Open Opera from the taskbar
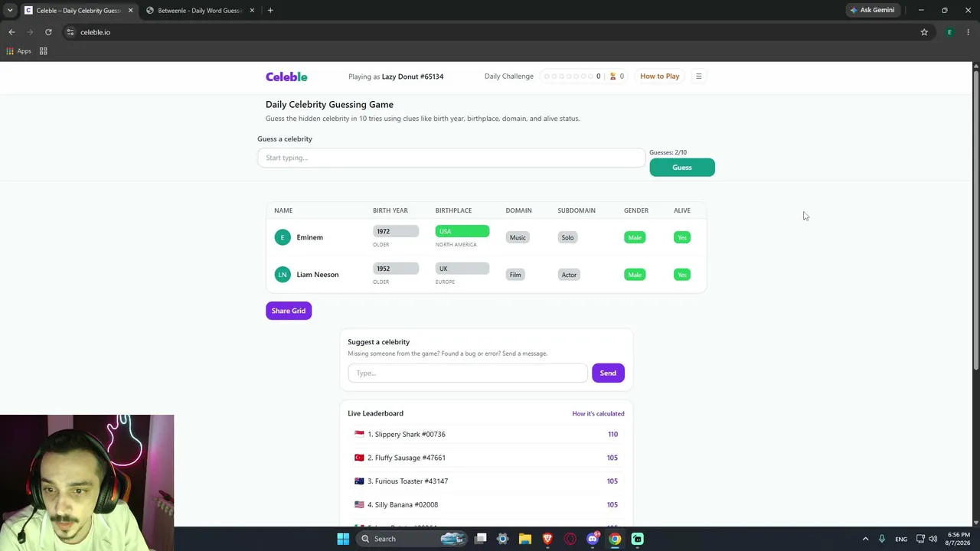 coord(570,539)
